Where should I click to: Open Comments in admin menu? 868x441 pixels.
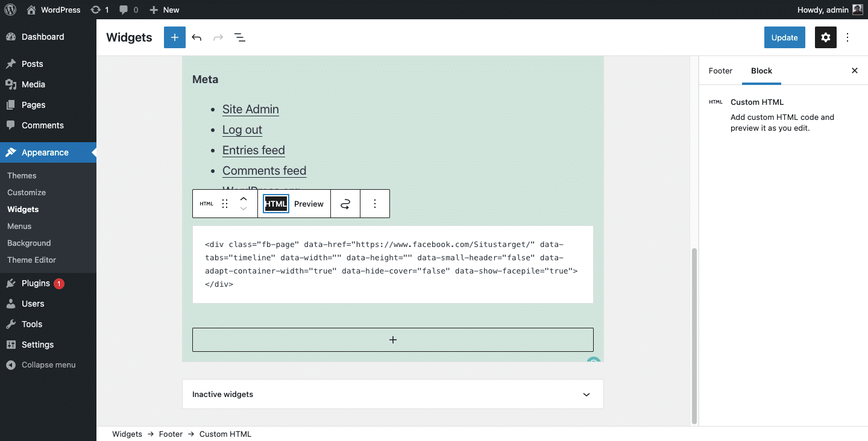[48, 125]
